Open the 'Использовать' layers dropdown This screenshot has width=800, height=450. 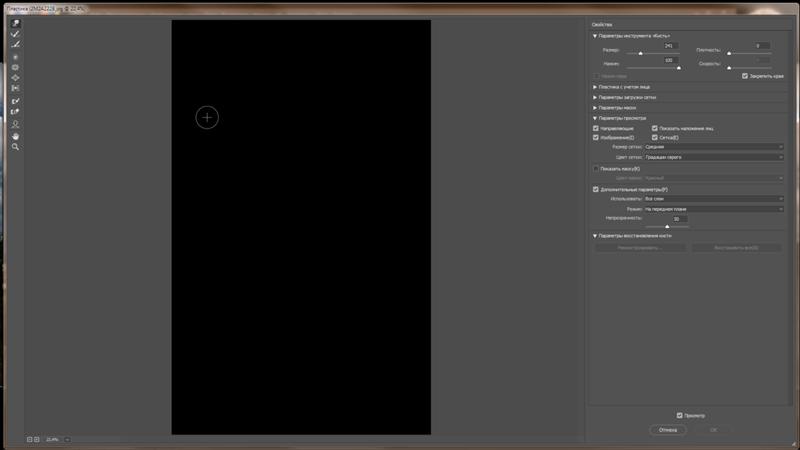713,199
